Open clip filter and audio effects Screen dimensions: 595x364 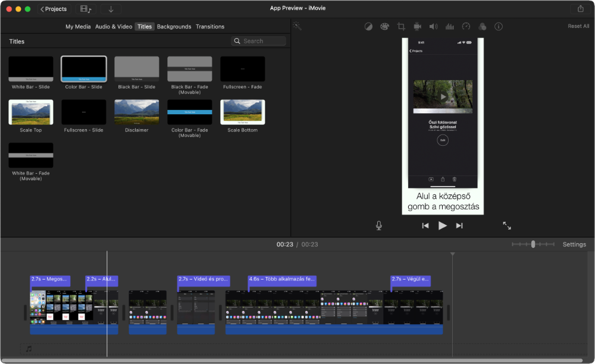point(483,27)
